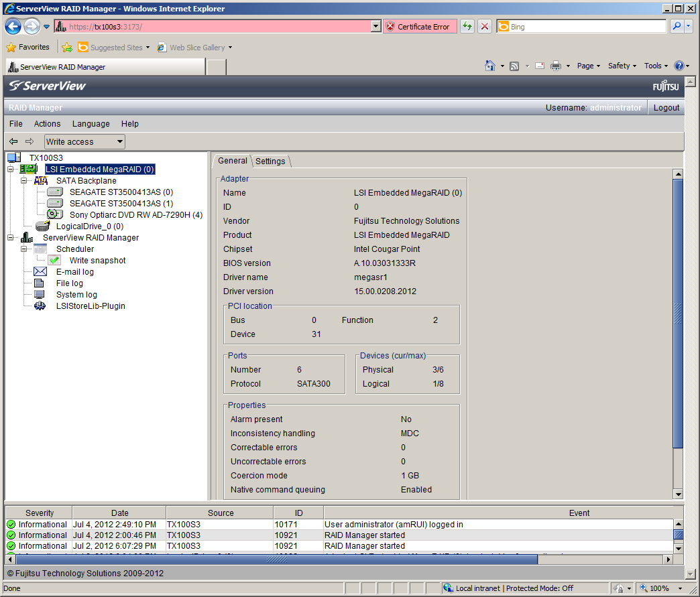
Task: Sort event log by Severity column
Action: pos(40,513)
